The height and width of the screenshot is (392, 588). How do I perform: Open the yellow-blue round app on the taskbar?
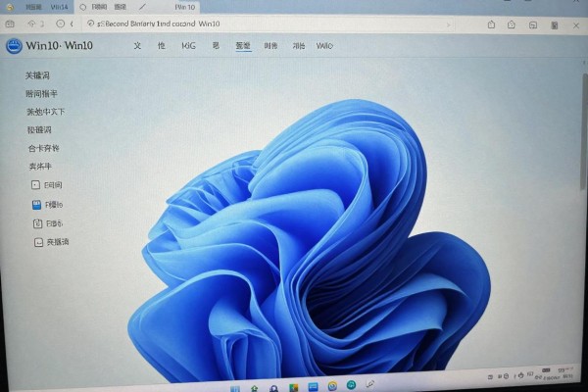click(x=332, y=385)
